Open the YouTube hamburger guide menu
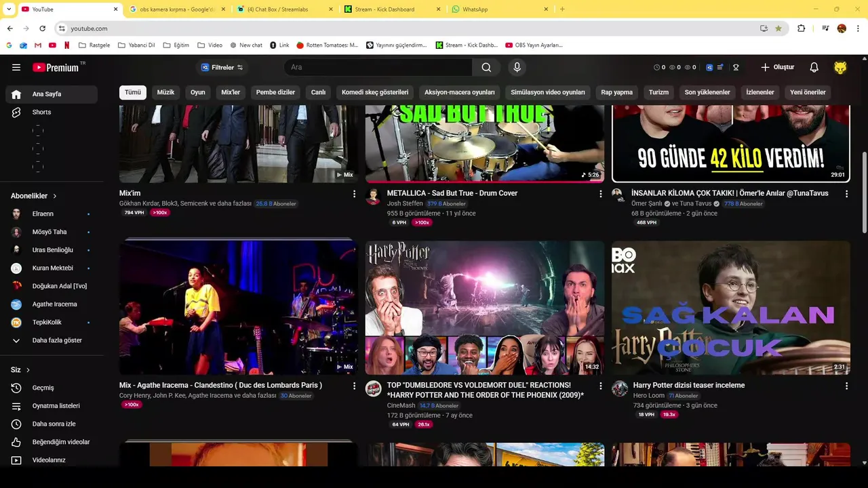Viewport: 868px width, 488px height. 16,67
